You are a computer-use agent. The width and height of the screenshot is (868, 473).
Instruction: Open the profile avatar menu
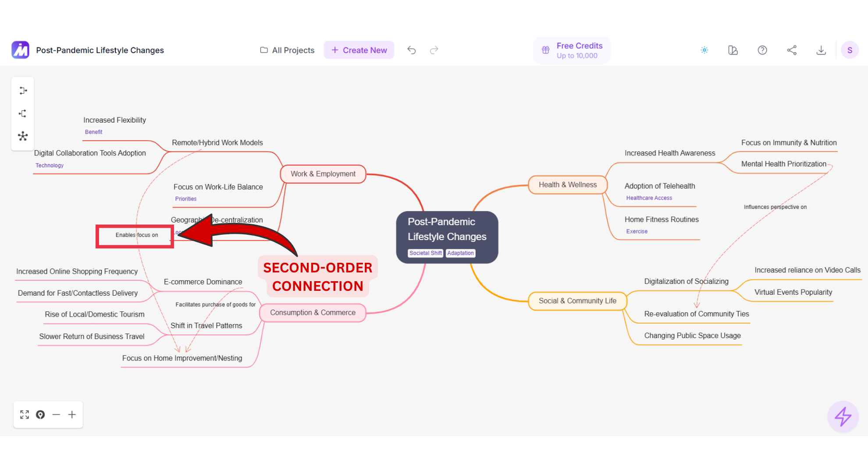850,50
